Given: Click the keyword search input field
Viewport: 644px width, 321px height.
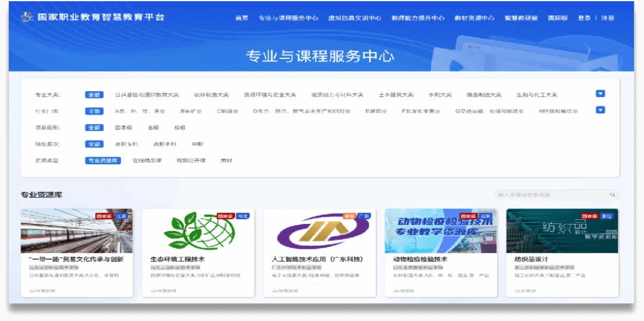Looking at the screenshot, I should point(552,195).
